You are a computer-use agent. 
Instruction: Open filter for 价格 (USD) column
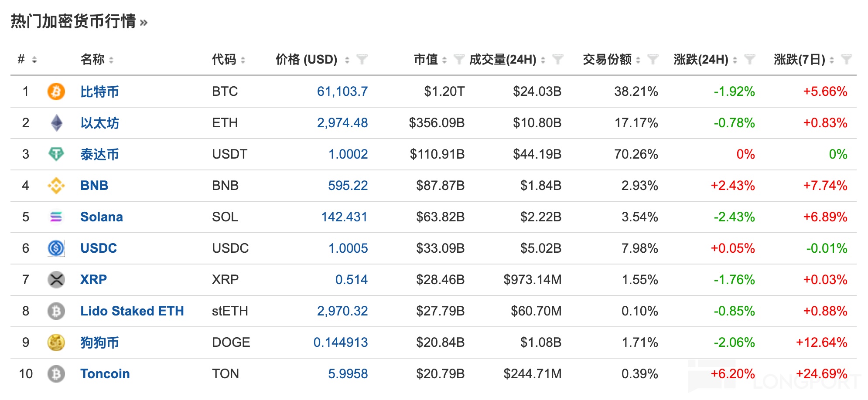(x=362, y=59)
